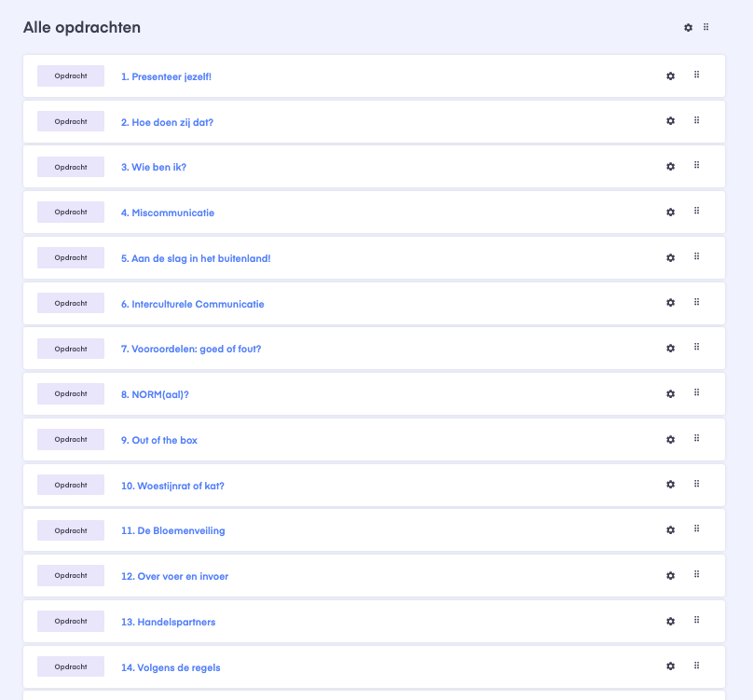Image resolution: width=753 pixels, height=700 pixels.
Task: Open the link 4. Miscommunicatie
Action: (x=168, y=213)
